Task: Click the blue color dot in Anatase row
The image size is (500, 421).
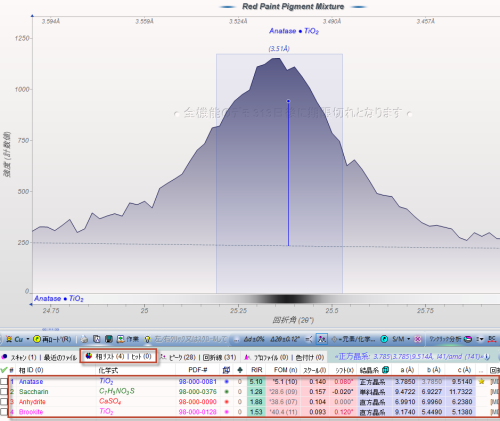Action: point(227,382)
